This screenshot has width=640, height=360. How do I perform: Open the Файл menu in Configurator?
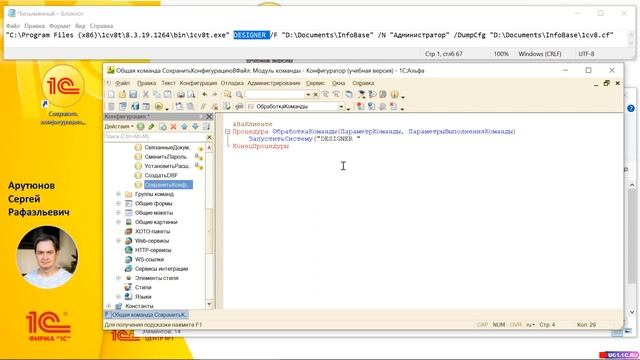(122, 83)
